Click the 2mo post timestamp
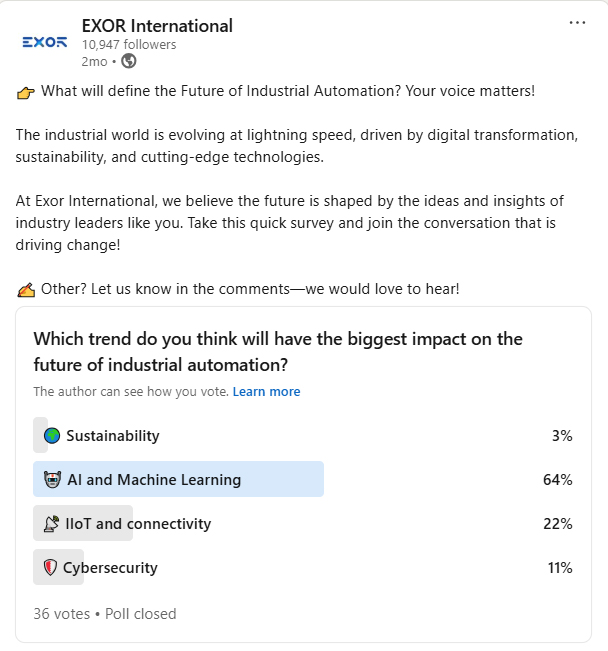This screenshot has height=651, width=608. click(94, 61)
